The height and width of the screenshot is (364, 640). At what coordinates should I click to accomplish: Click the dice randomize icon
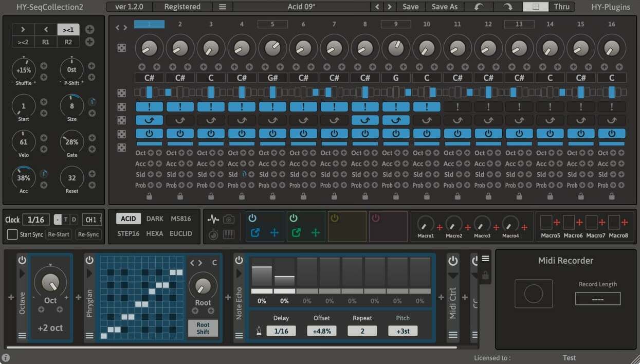point(213,233)
